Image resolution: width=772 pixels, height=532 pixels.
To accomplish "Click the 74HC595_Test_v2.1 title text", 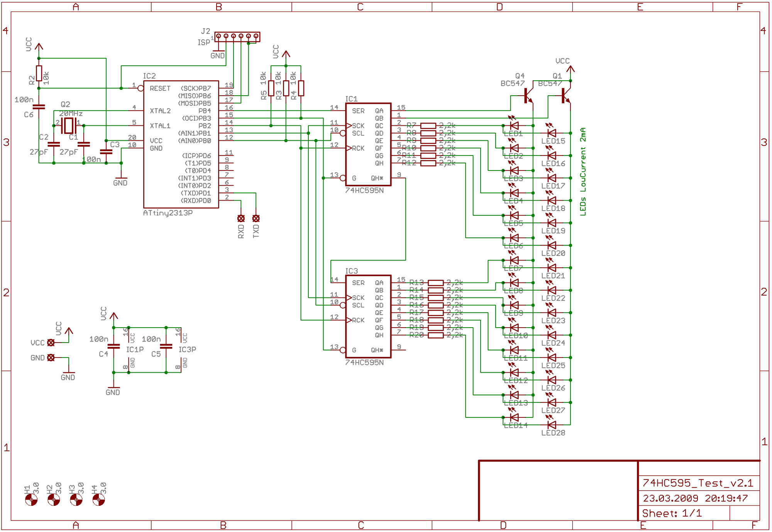I will point(698,483).
